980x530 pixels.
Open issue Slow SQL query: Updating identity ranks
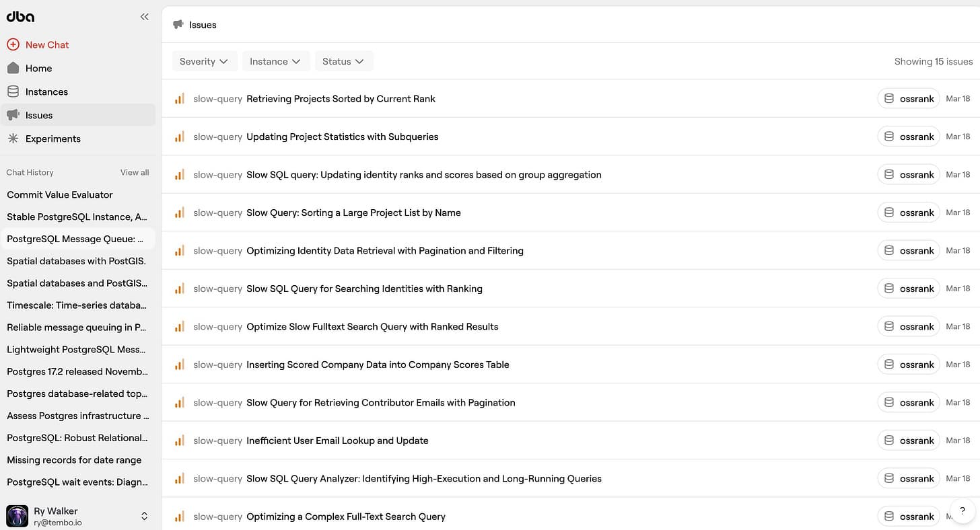pyautogui.click(x=424, y=174)
